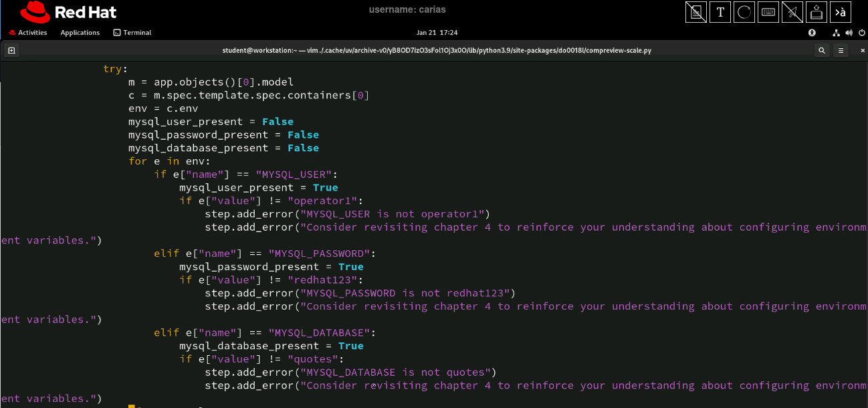Open the Applications menu
Screen dimensions: 868x408
click(x=80, y=33)
